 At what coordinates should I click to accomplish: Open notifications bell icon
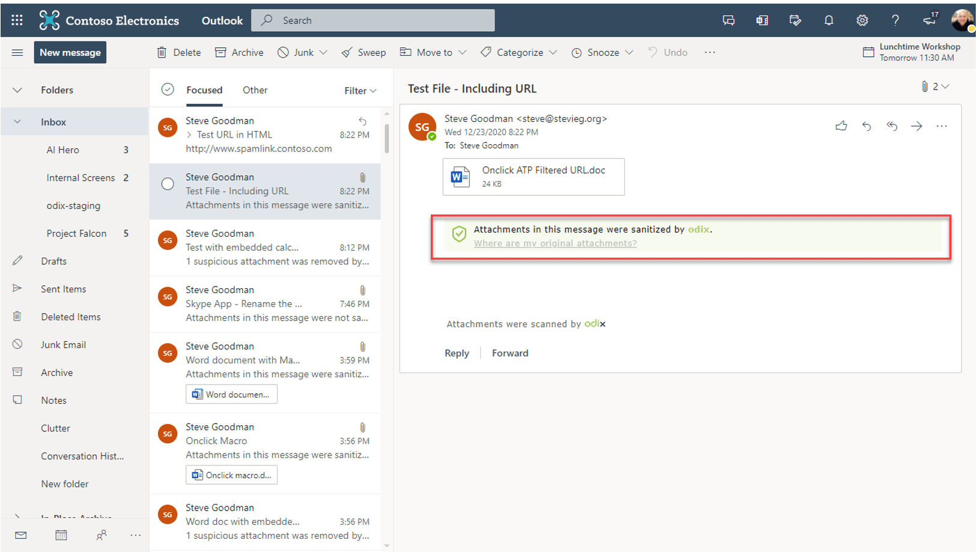(x=829, y=20)
